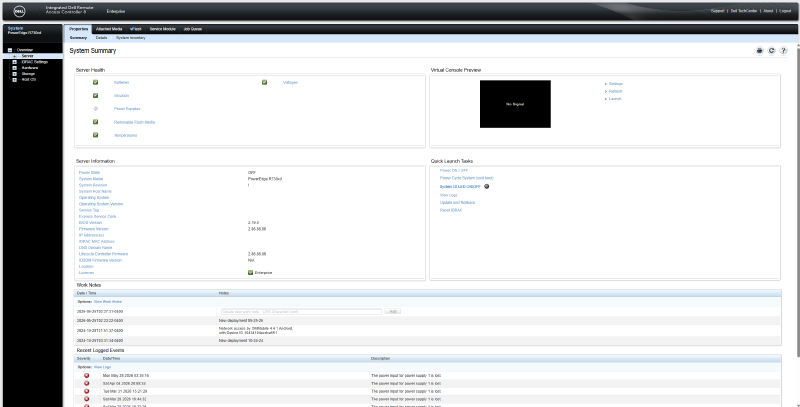The height and width of the screenshot is (407, 800).
Task: Open the Batteries health link
Action: [121, 82]
